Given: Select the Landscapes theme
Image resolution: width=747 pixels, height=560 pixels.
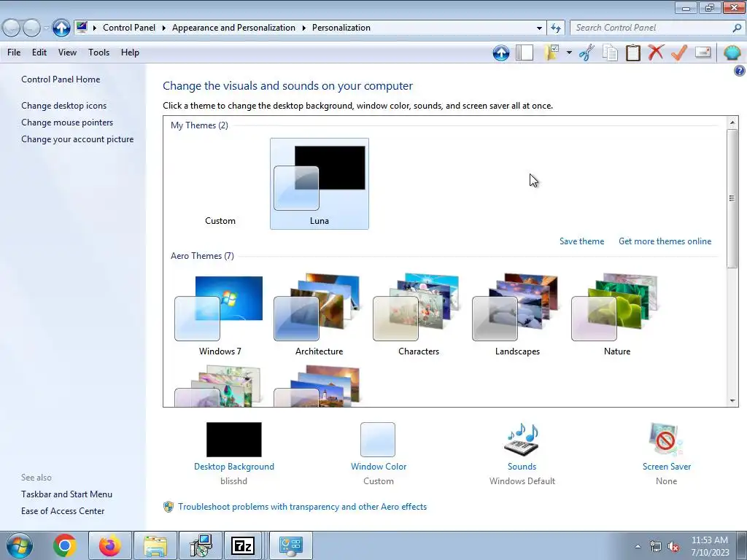Looking at the screenshot, I should [x=517, y=314].
